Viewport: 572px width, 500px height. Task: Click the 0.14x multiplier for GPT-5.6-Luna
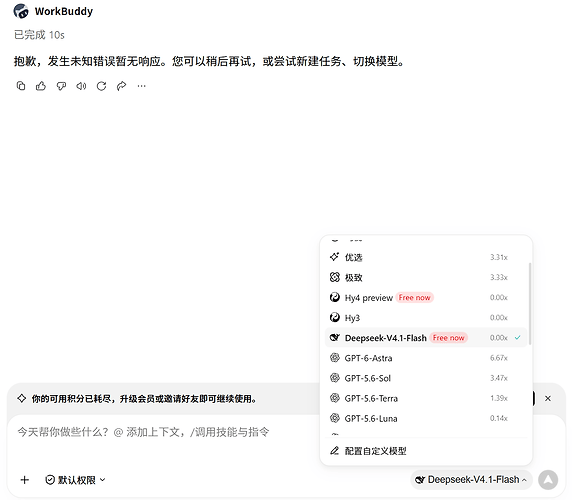point(499,418)
